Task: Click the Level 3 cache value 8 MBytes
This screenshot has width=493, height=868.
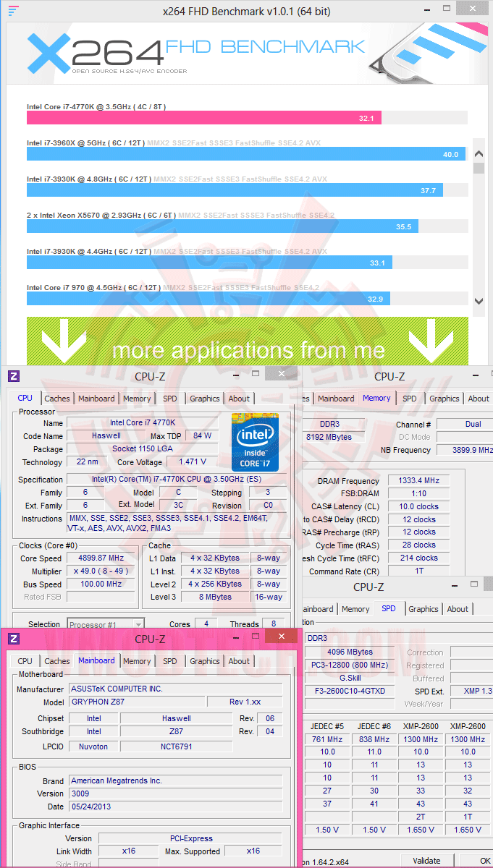Action: tap(216, 597)
